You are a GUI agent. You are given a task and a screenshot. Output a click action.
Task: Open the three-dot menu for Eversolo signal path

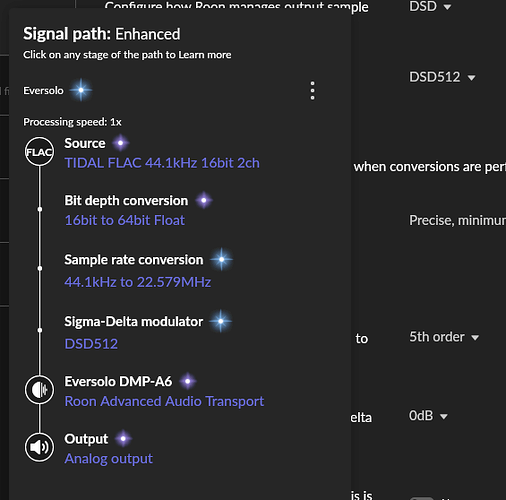pos(312,90)
